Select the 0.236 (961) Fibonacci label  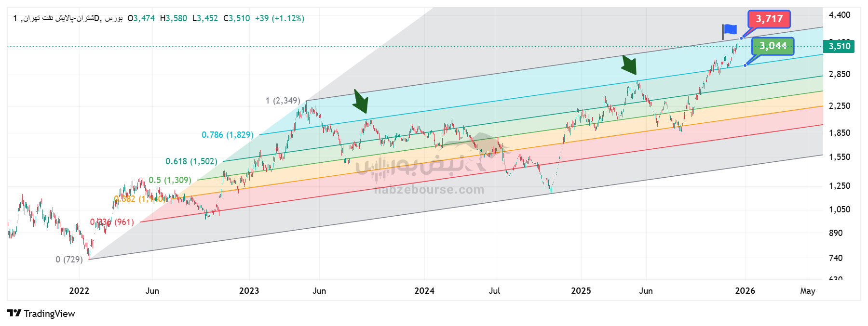tap(112, 222)
